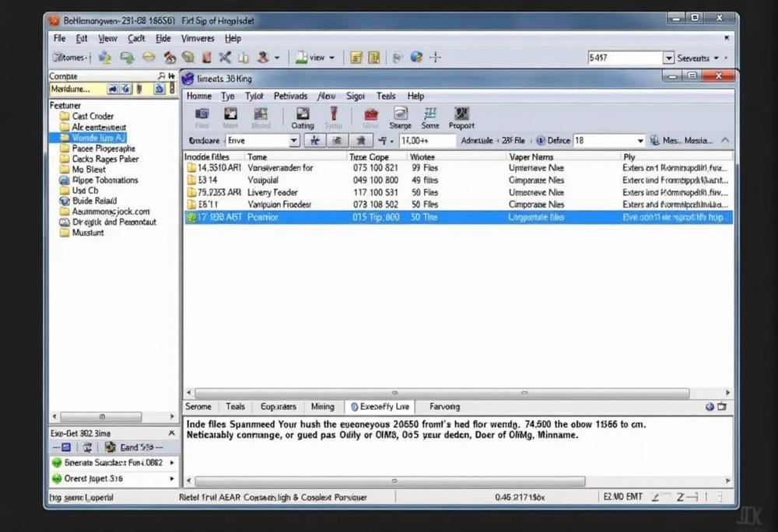Click the window icon at the tab row's far right
The height and width of the screenshot is (532, 778).
722,407
